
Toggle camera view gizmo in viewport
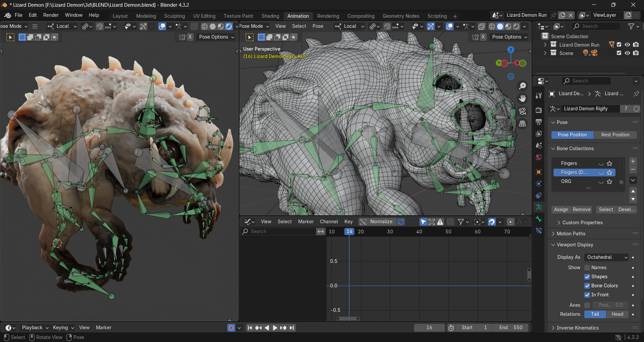(x=522, y=111)
